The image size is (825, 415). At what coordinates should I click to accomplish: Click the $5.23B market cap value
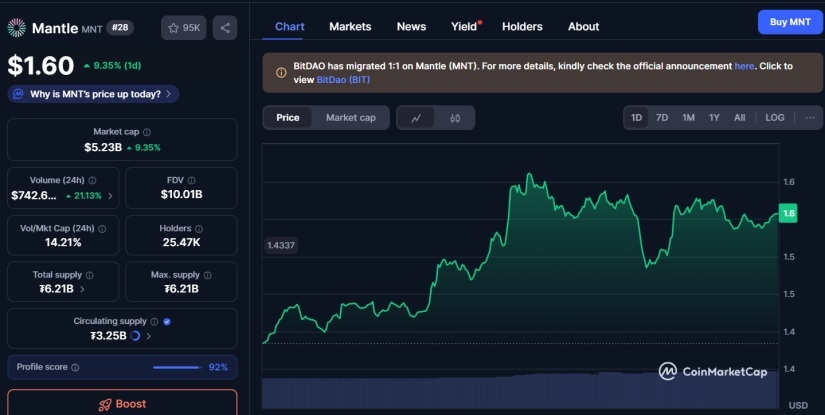pyautogui.click(x=103, y=147)
